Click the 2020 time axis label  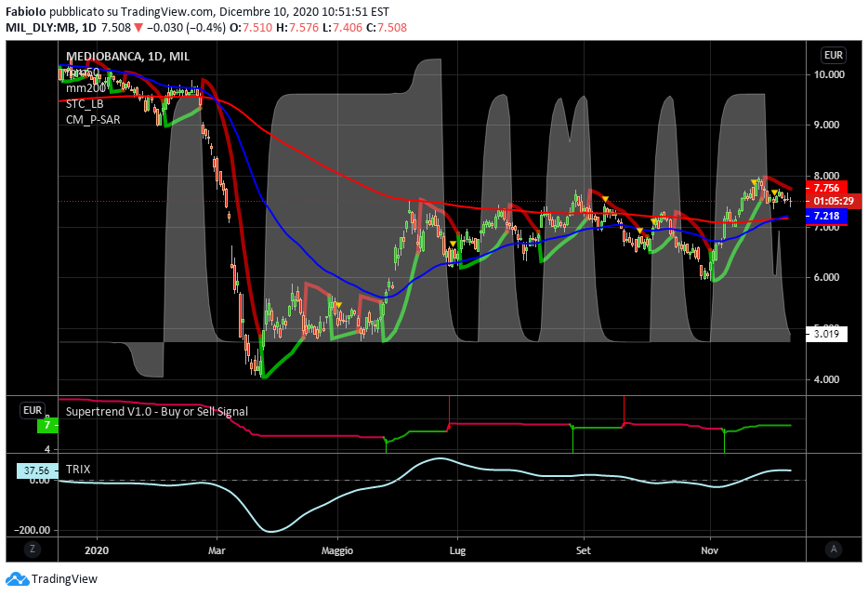(97, 550)
